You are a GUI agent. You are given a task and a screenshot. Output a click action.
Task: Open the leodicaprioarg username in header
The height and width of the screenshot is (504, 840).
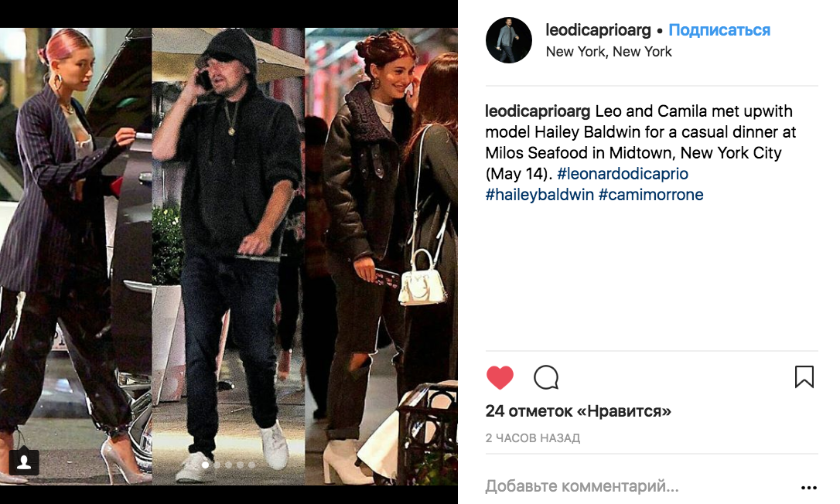pyautogui.click(x=598, y=30)
